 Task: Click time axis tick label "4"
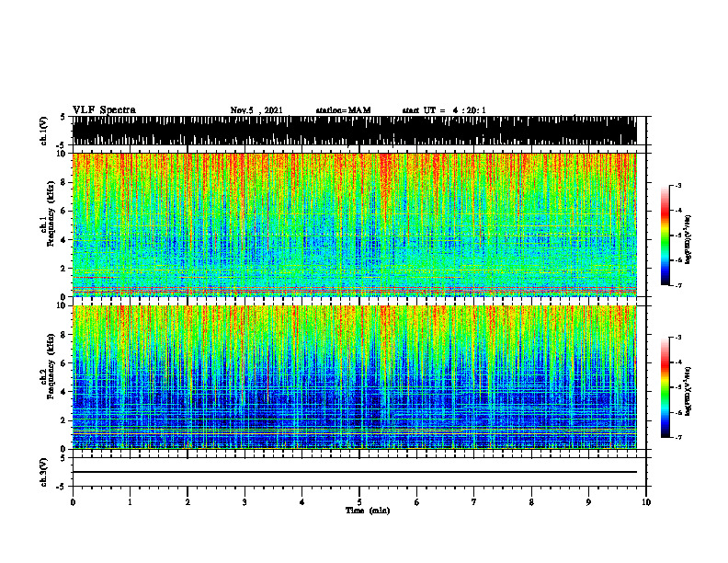[x=302, y=502]
